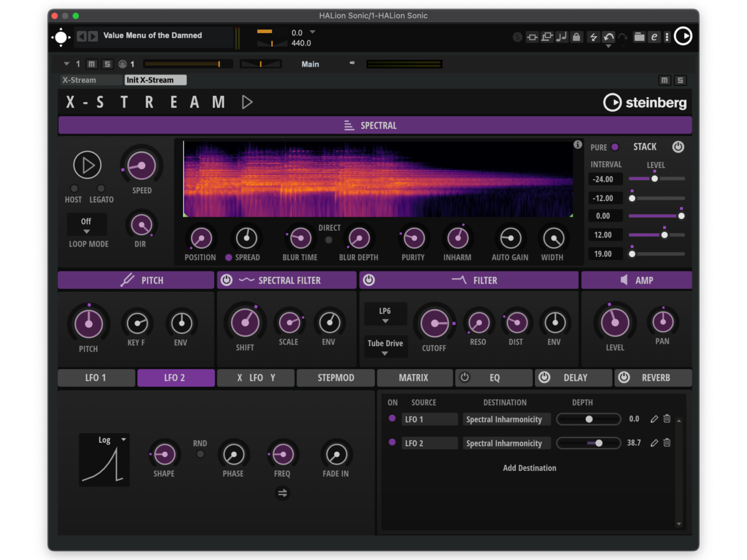Enable the HOST sync toggle

point(74,189)
